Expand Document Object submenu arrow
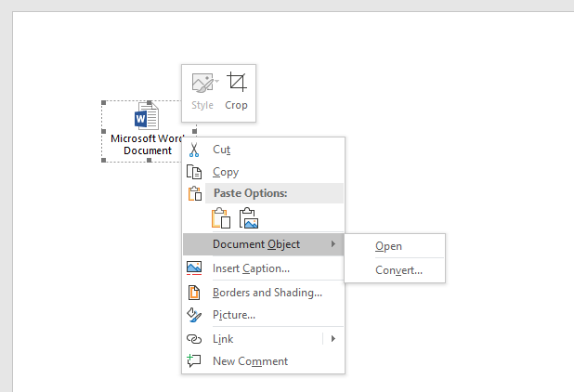 pos(333,244)
